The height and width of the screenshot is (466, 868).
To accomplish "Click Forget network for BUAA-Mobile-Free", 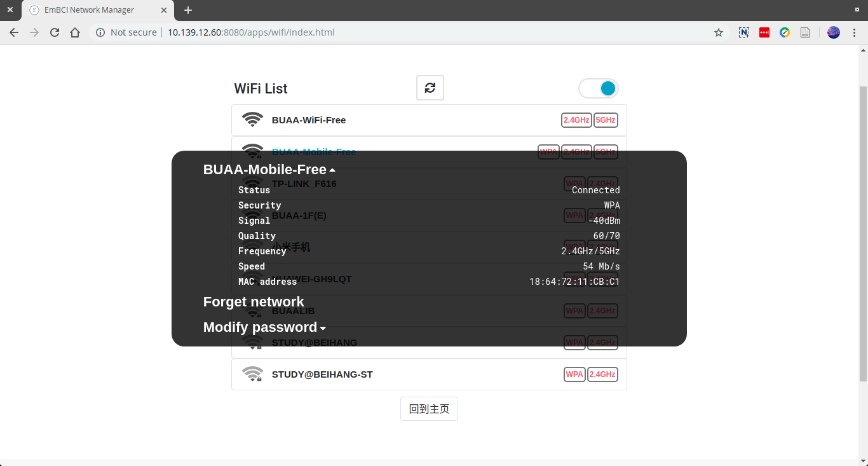I will pos(254,301).
